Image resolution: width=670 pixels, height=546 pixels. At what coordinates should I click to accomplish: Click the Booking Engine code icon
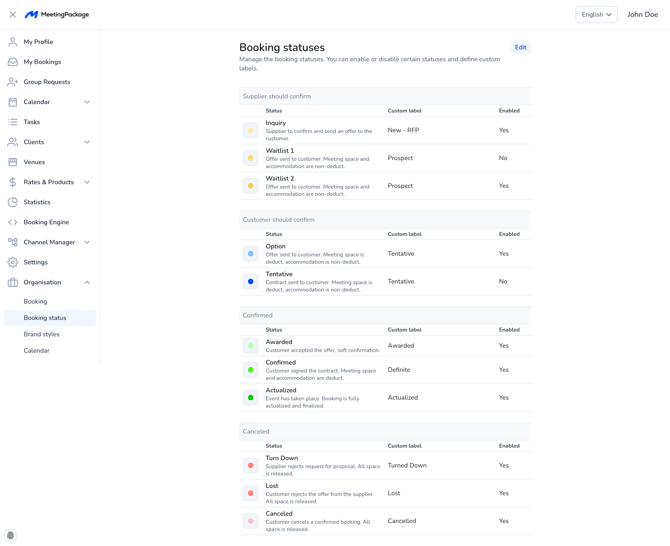pos(13,222)
